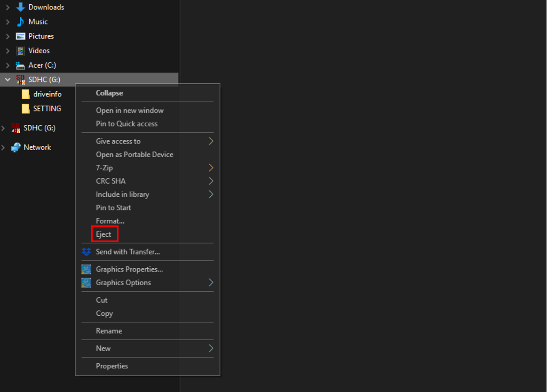Expand the Pictures tree node

(8, 36)
